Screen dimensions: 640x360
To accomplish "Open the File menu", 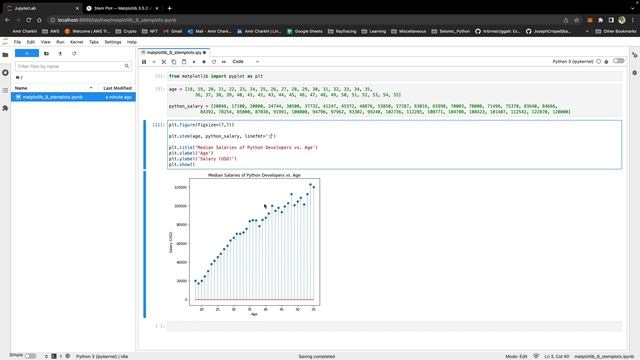I will pyautogui.click(x=17, y=42).
